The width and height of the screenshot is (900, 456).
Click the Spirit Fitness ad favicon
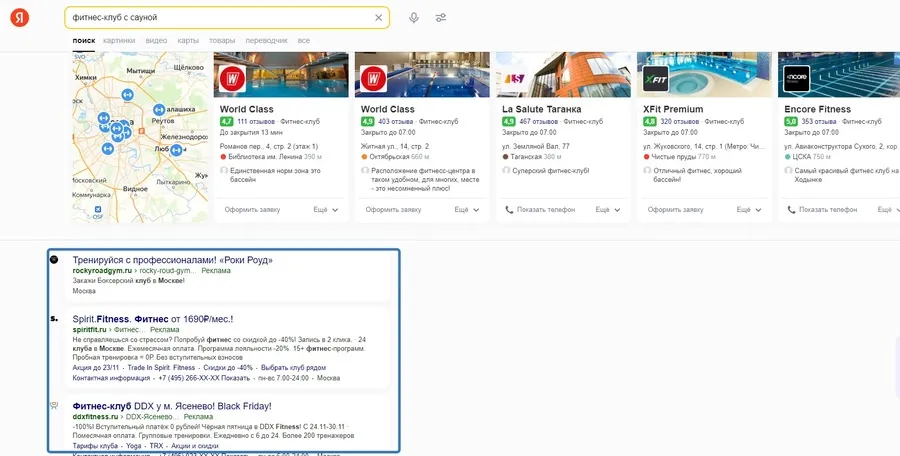54,319
